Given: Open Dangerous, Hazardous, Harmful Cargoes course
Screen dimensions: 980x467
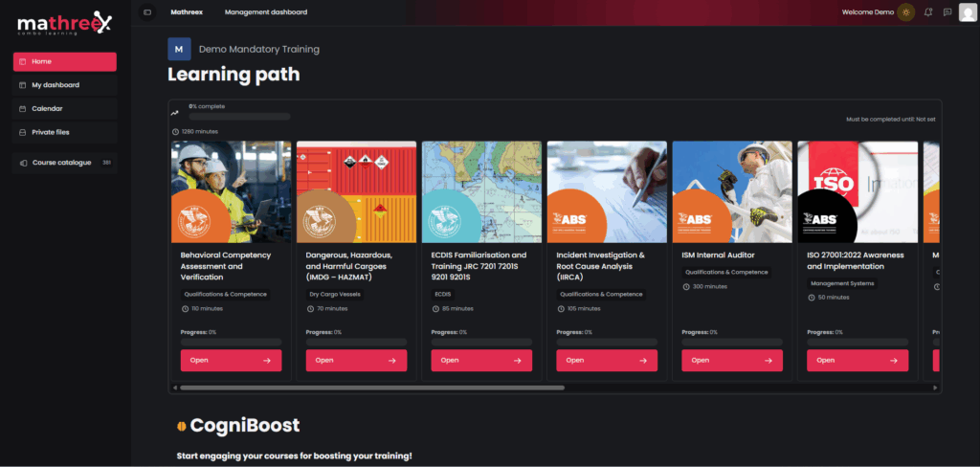Looking at the screenshot, I should click(356, 360).
